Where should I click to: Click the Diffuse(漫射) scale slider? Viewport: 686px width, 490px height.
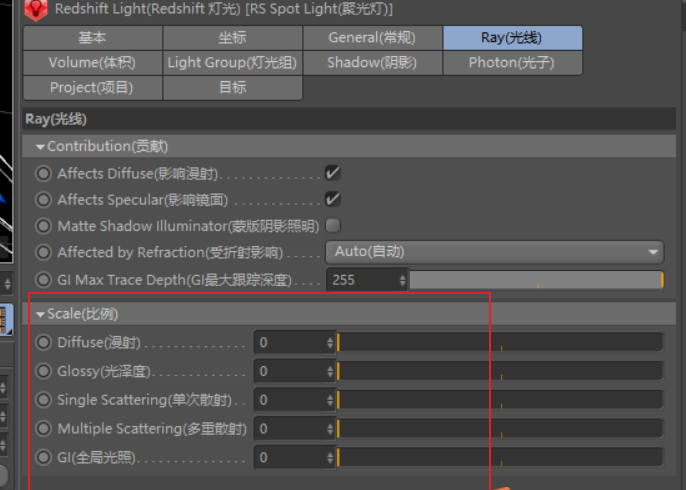pos(500,342)
